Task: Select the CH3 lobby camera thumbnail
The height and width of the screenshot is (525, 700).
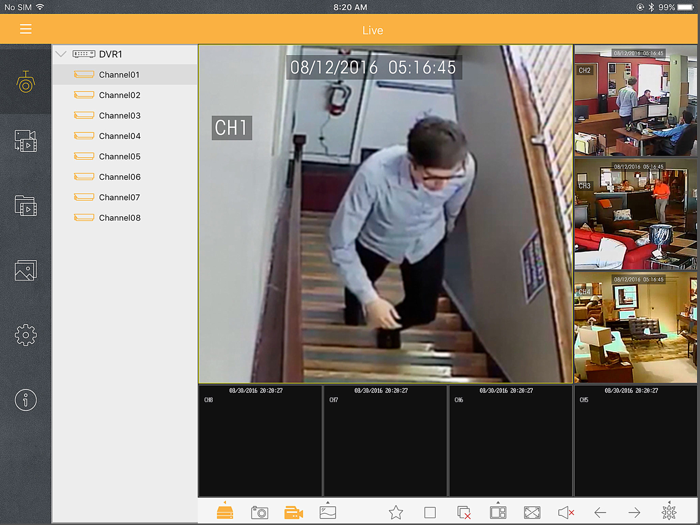Action: coord(636,214)
